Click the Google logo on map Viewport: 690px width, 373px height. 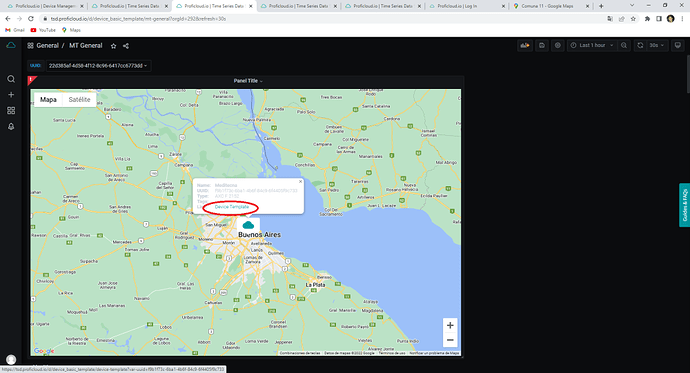[x=44, y=351]
